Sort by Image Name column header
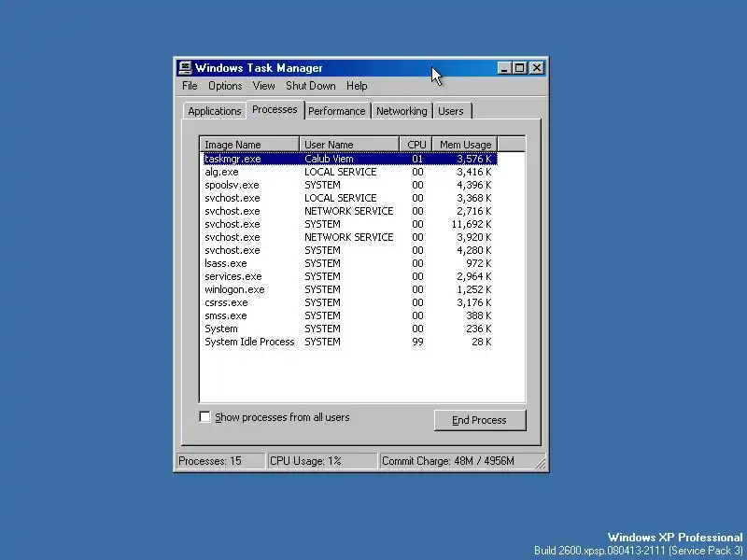The image size is (747, 560). point(249,145)
